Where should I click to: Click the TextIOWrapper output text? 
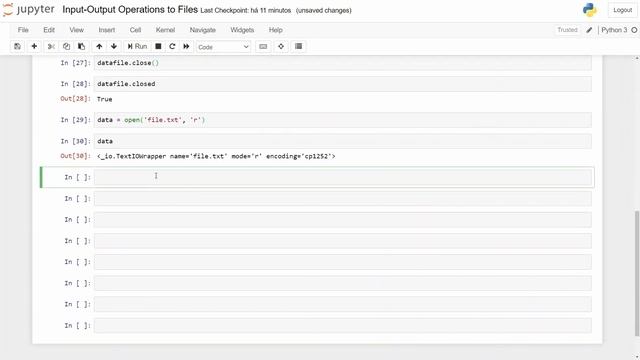pyautogui.click(x=216, y=156)
